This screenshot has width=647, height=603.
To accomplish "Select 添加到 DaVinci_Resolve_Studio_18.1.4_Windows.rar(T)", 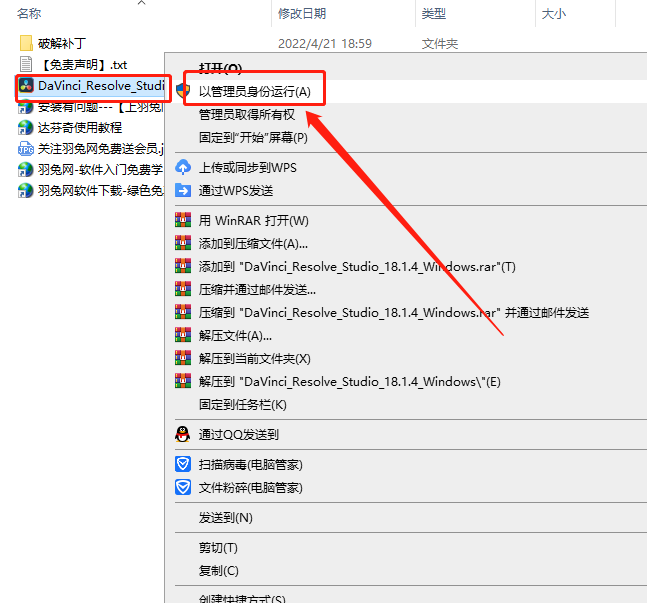I will [x=357, y=267].
